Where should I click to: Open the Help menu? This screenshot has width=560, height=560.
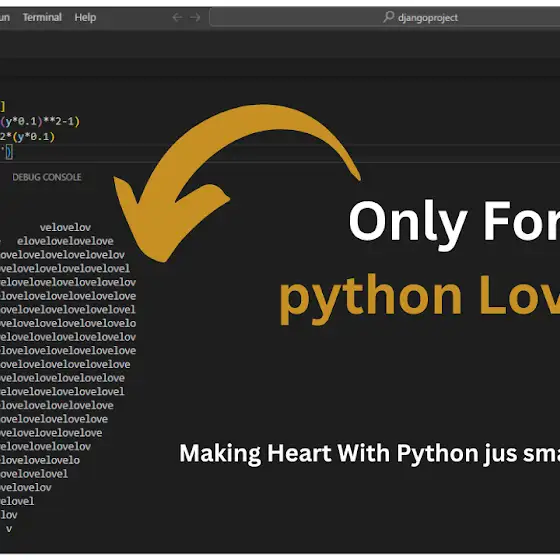pos(85,17)
